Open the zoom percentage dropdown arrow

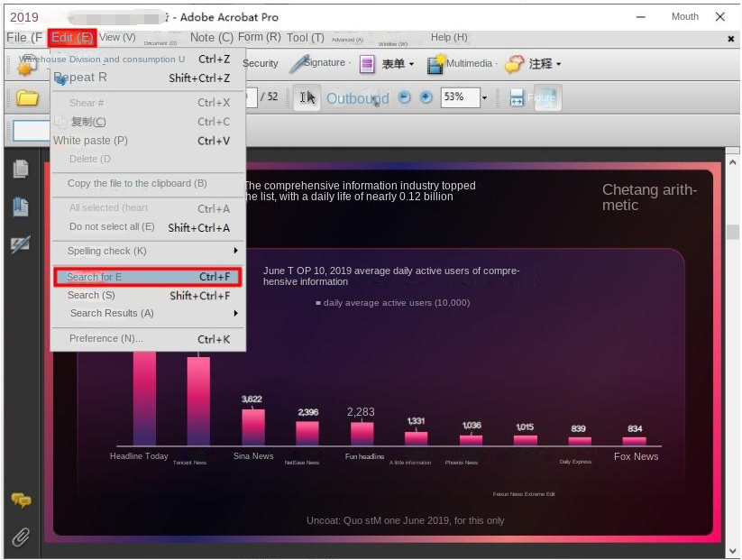(x=484, y=97)
